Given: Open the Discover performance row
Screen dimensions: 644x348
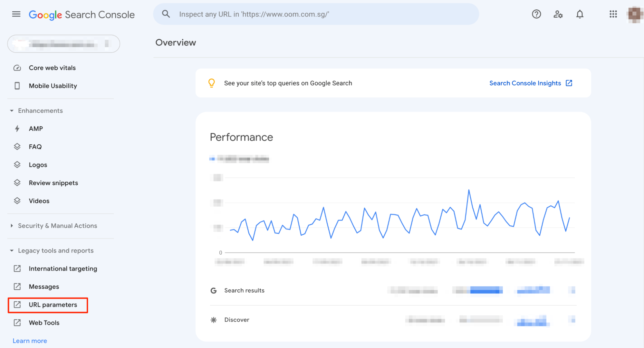Looking at the screenshot, I should point(393,320).
